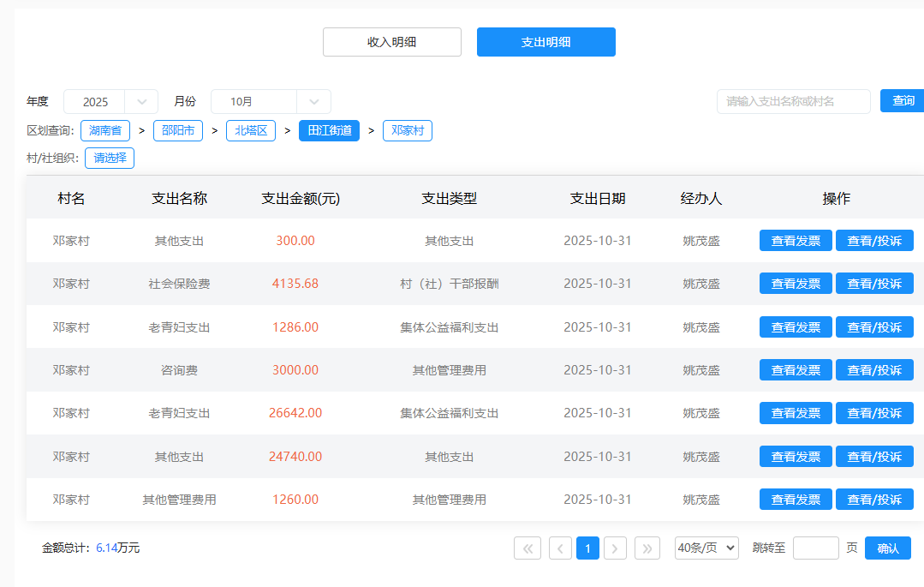Click the 查询 search button

tap(903, 101)
